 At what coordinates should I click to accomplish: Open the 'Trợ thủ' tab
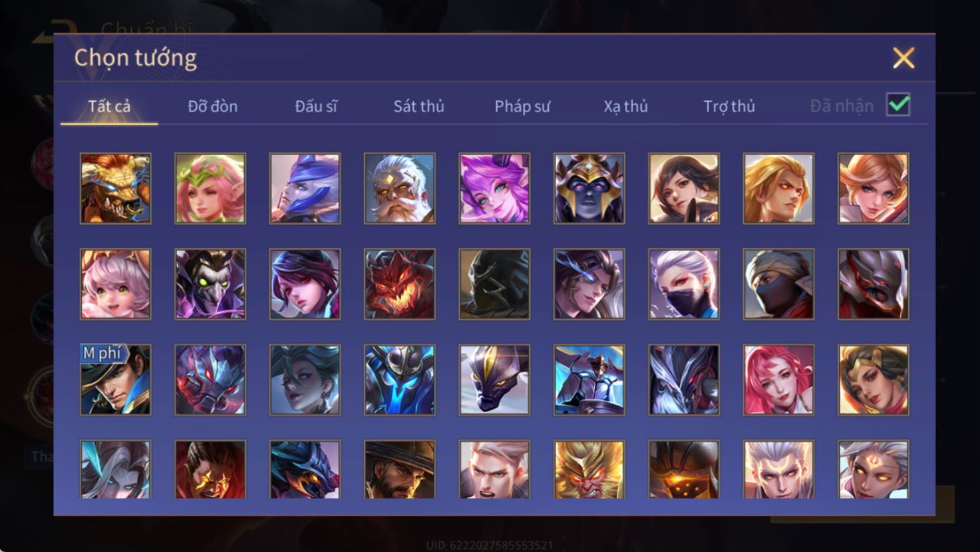(729, 107)
